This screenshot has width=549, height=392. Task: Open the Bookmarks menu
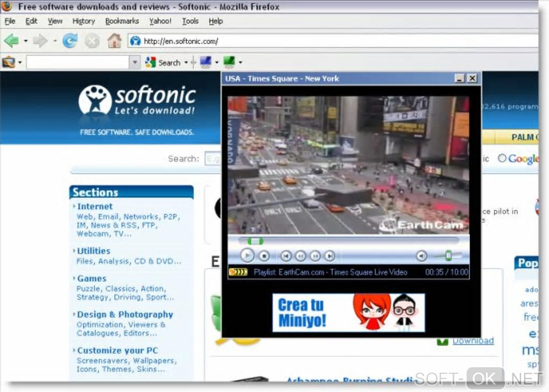point(122,21)
